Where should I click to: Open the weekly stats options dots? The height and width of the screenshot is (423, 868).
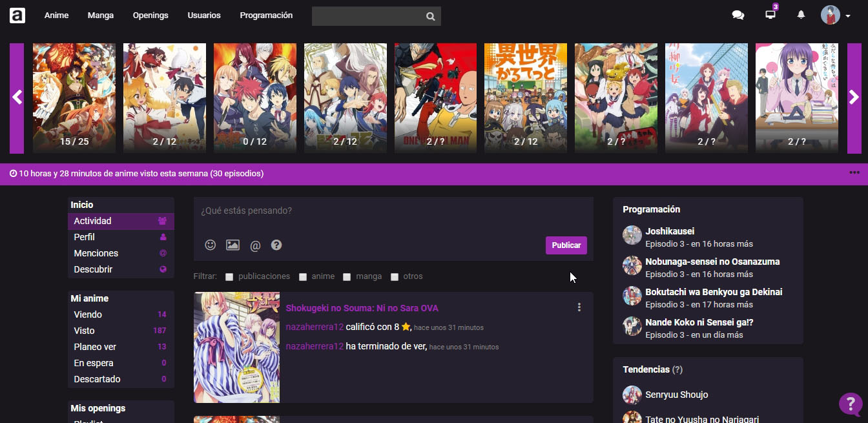point(854,173)
